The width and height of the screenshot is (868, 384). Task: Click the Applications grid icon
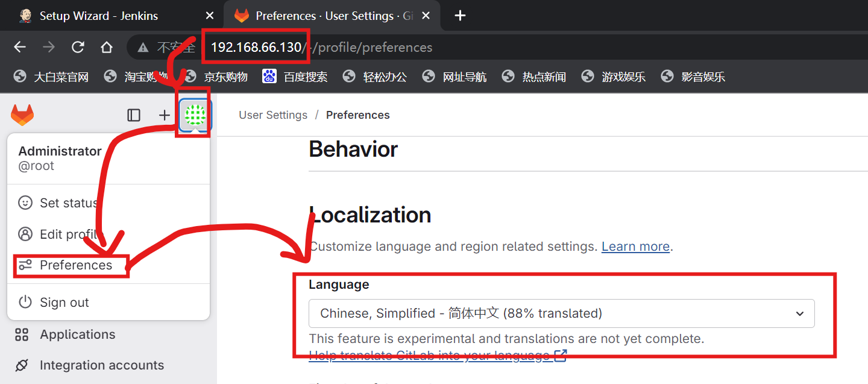[22, 335]
